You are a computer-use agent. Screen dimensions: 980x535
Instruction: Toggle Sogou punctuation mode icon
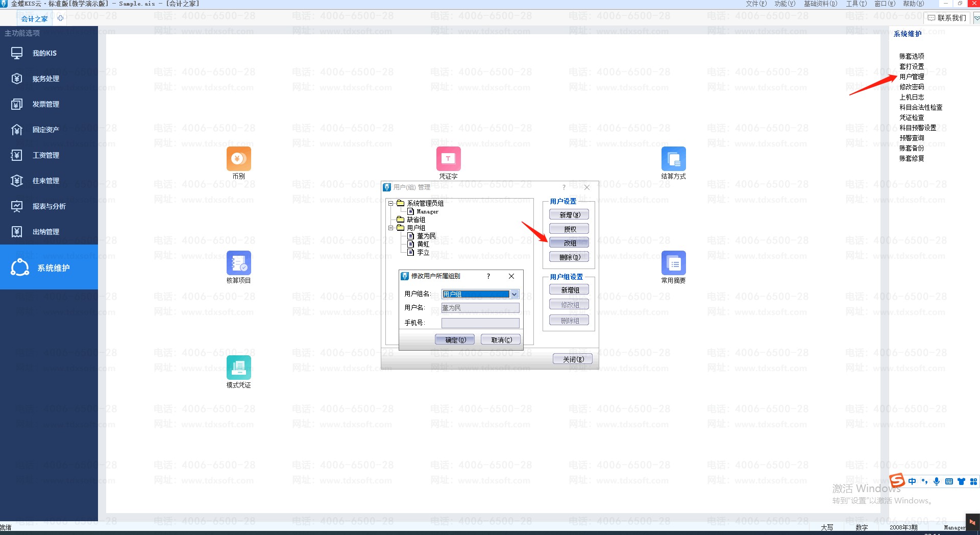pos(924,481)
